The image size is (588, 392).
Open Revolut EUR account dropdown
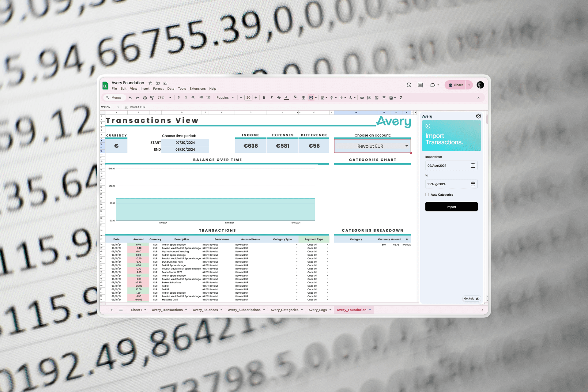point(406,146)
